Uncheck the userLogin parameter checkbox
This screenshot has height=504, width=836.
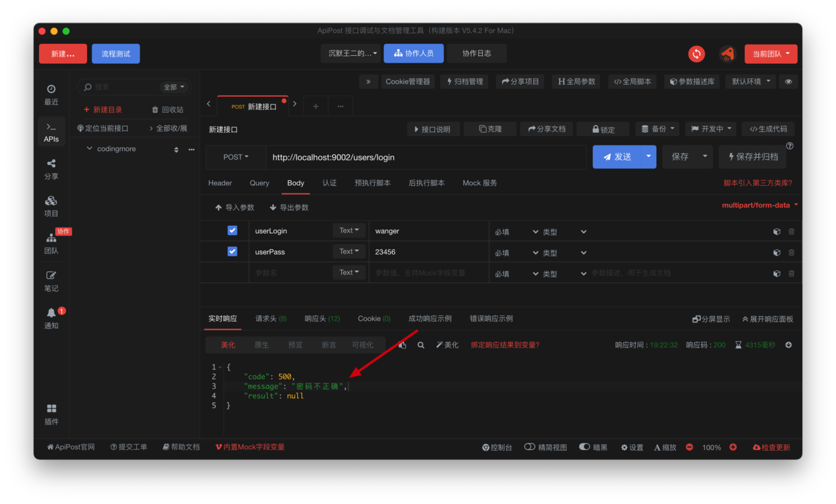(233, 230)
